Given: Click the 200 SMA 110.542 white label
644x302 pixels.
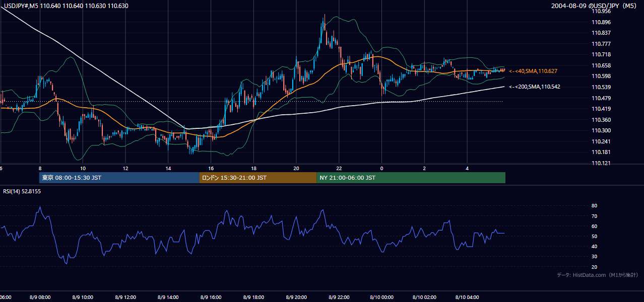Looking at the screenshot, I should (535, 87).
